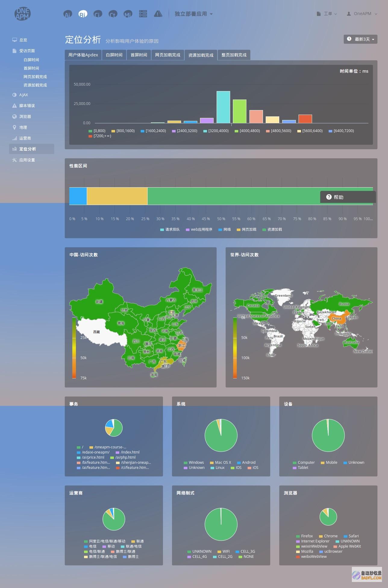Open the 最新3天 time range dropdown
Viewport: 388px width, 588px height.
[361, 39]
